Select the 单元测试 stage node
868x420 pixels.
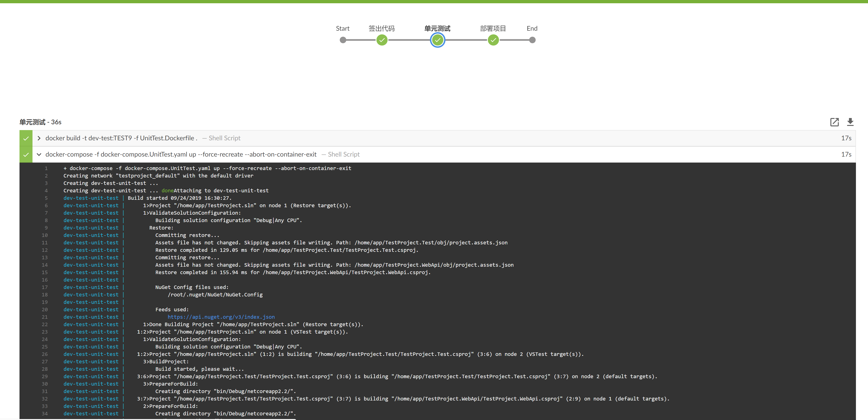point(437,40)
